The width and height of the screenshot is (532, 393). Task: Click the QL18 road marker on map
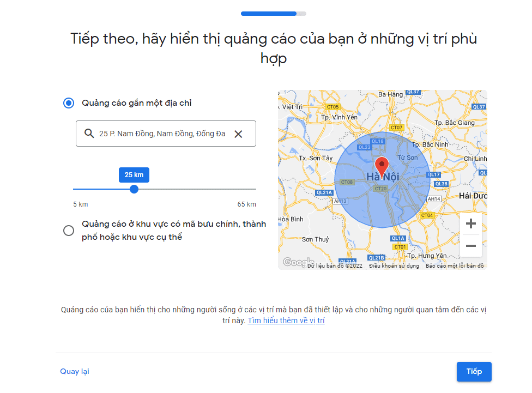coord(378,141)
